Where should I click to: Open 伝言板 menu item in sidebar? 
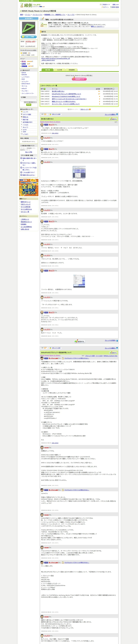click(24, 64)
